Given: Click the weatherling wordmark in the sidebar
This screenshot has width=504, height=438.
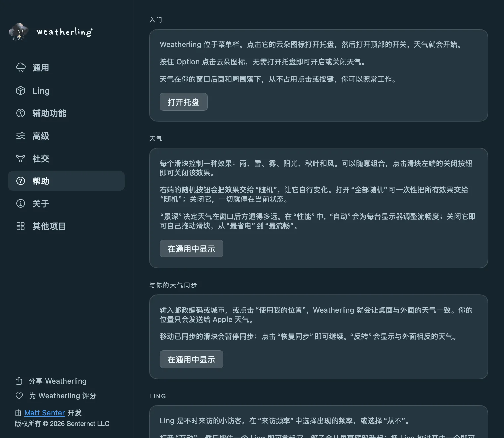Looking at the screenshot, I should 65,32.
